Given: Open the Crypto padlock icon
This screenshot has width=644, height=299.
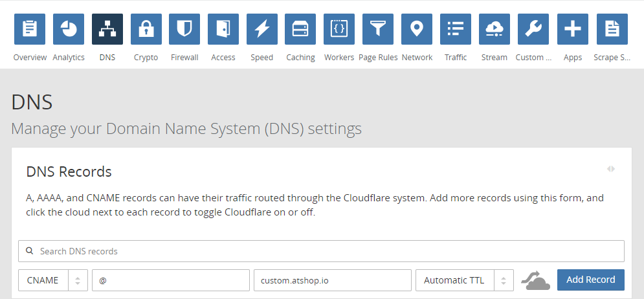Looking at the screenshot, I should click(146, 29).
